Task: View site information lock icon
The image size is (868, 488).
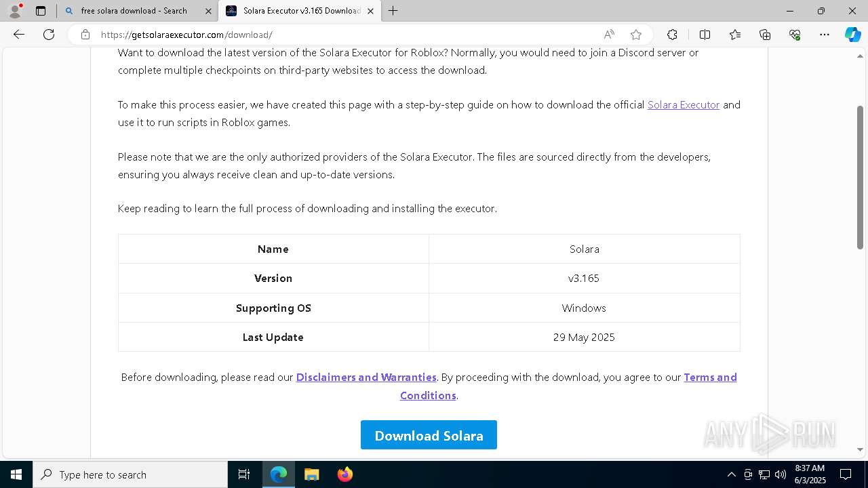Action: tap(85, 35)
